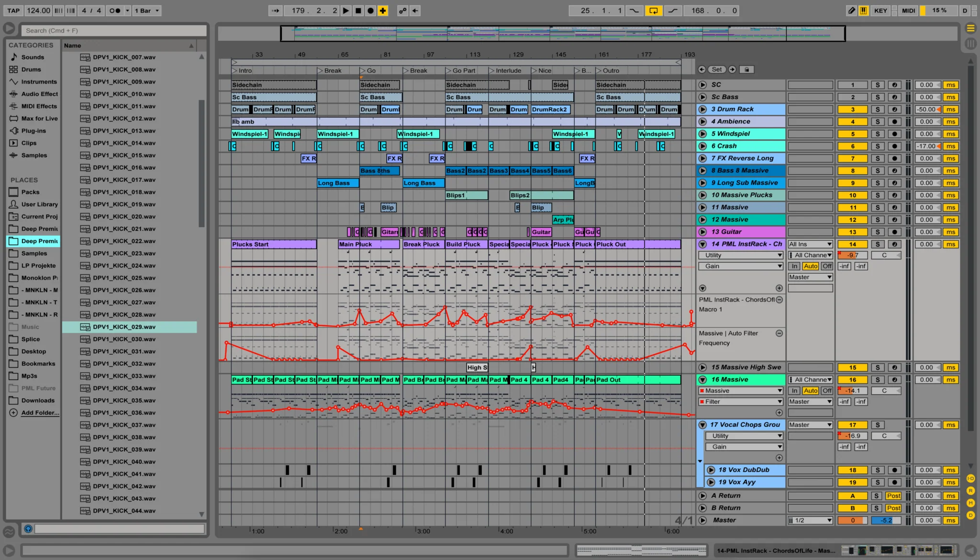Toggle the Automation Arm icon
The width and height of the screenshot is (980, 560).
pos(403,11)
